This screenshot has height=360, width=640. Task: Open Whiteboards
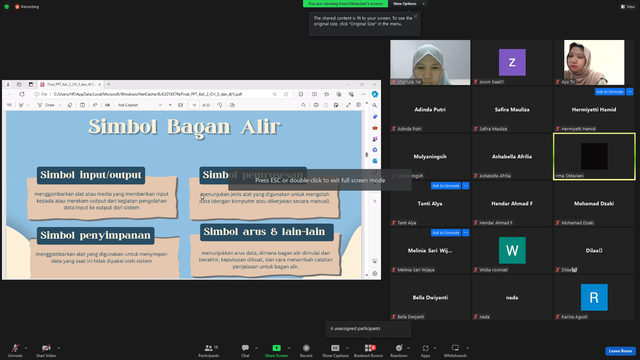(455, 350)
